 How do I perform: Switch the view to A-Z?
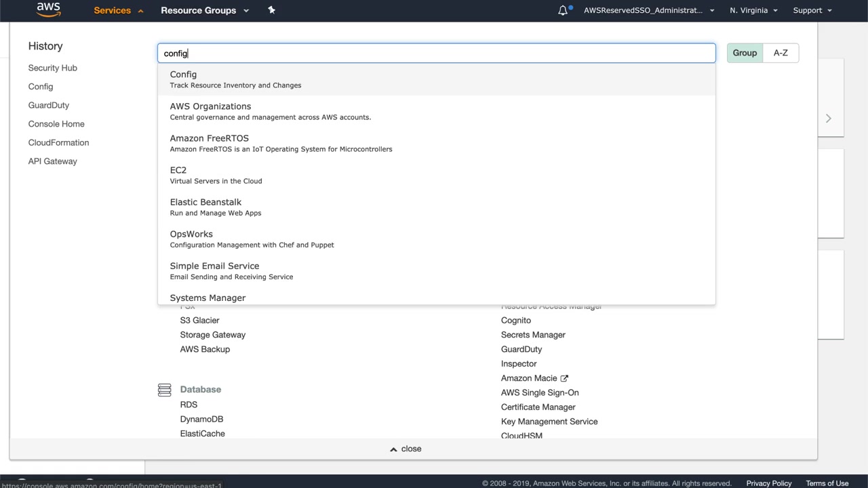click(x=781, y=53)
